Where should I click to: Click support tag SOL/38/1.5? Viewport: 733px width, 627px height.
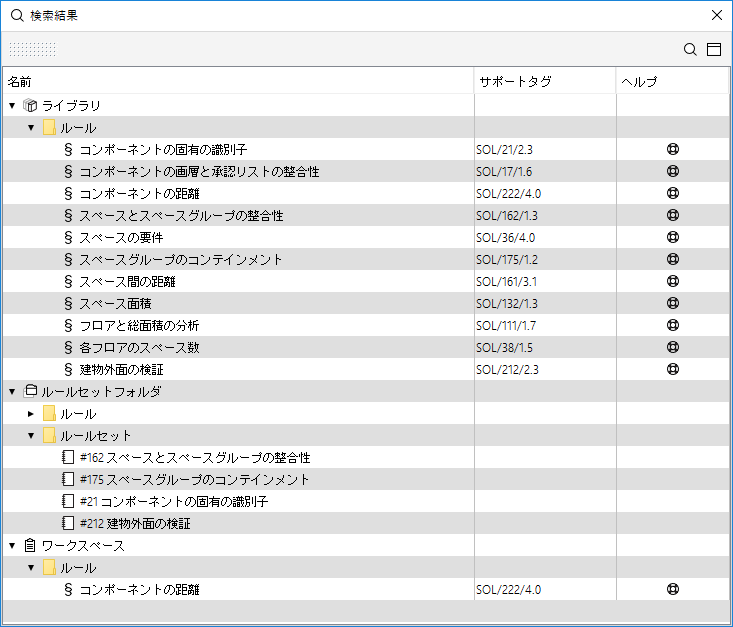point(504,347)
